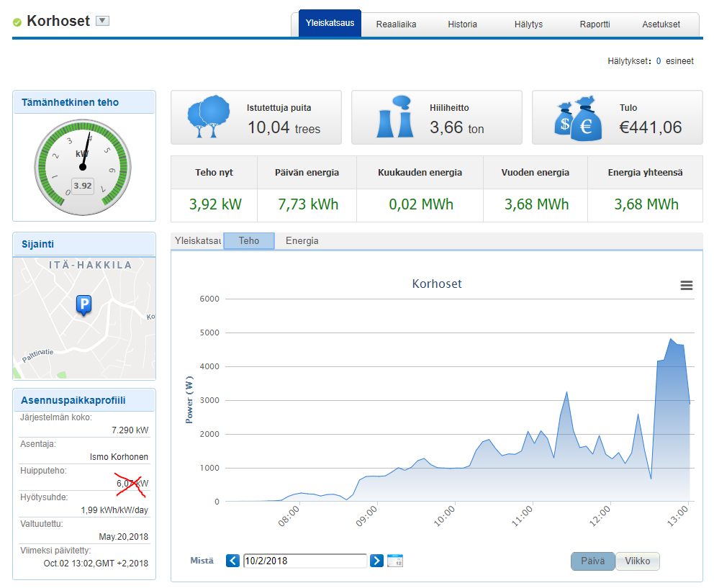Click the Tämänhetkinen teho panel header
The image size is (714, 588).
click(x=84, y=102)
